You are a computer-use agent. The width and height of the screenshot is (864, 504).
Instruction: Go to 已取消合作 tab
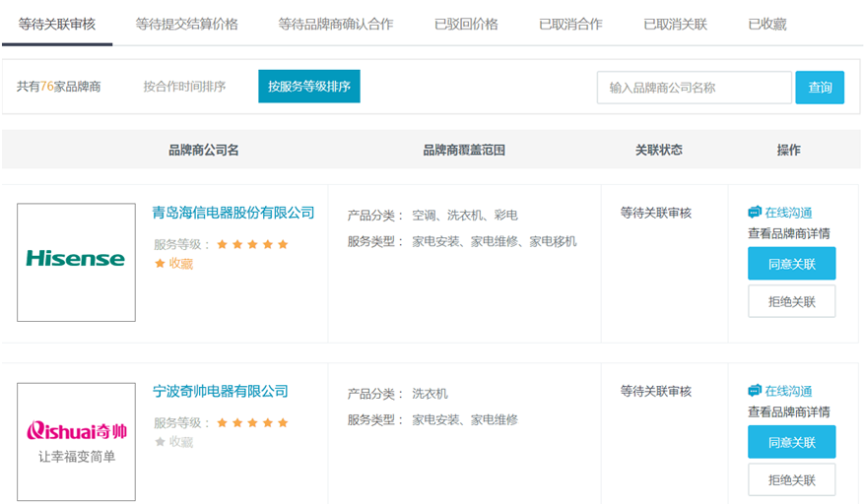[x=570, y=24]
